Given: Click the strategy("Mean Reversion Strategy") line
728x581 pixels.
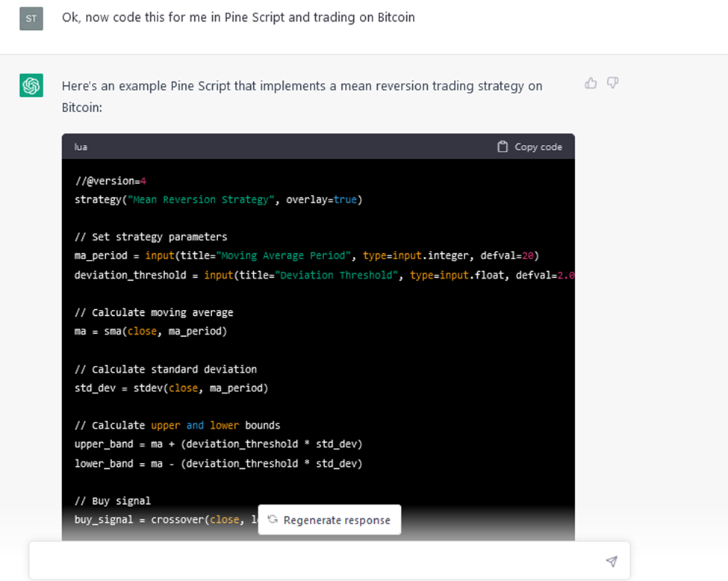Looking at the screenshot, I should pyautogui.click(x=218, y=199).
